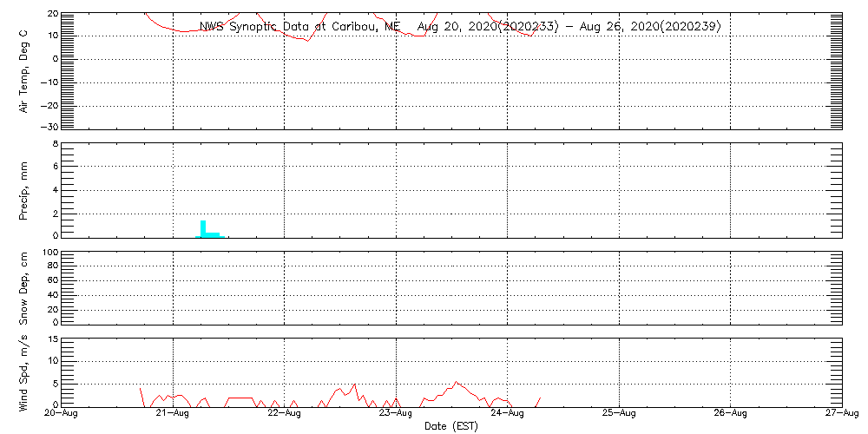
Task: Click the 'Wind Spd, m/s' axis label
Action: 25,372
